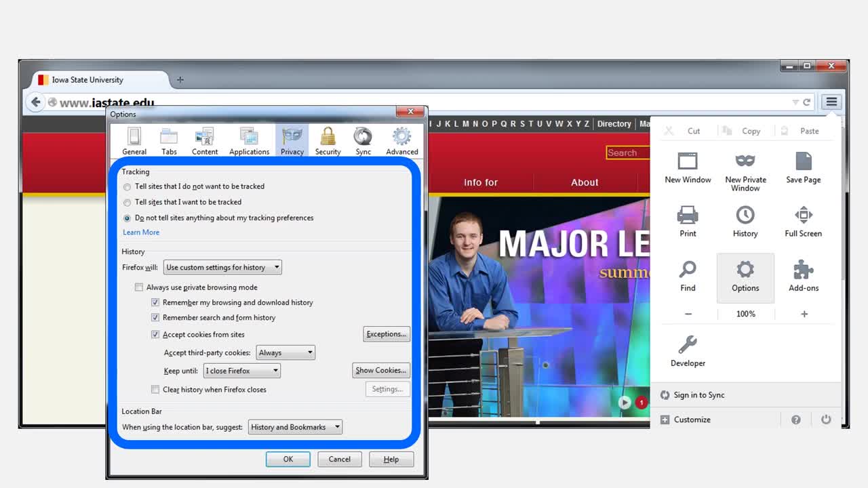Click Paste in the menu edit row

point(802,131)
